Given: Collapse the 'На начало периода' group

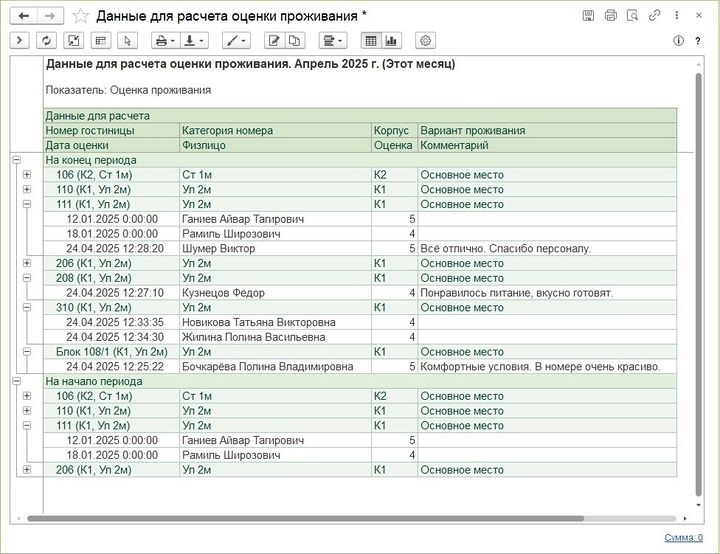Looking at the screenshot, I should pyautogui.click(x=17, y=381).
